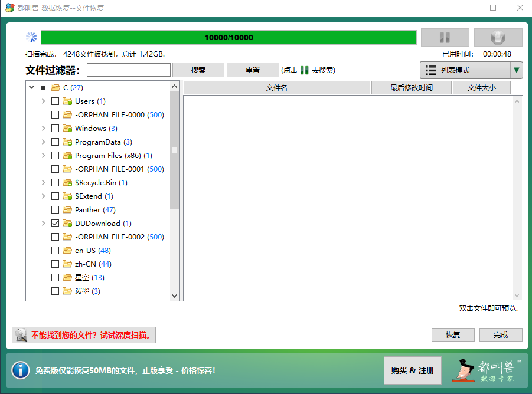Expand the $Extend folder node

(x=44, y=196)
